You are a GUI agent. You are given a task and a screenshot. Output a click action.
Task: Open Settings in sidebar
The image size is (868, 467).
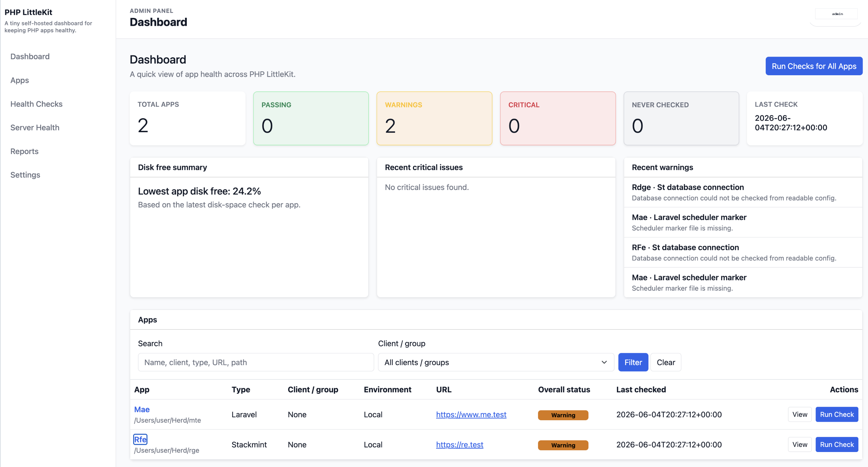(25, 175)
